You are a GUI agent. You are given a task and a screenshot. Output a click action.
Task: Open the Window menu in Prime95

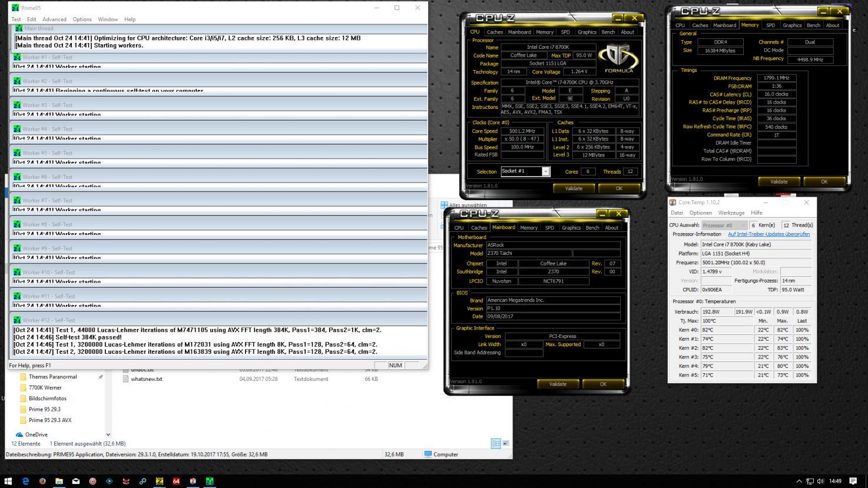pyautogui.click(x=108, y=19)
